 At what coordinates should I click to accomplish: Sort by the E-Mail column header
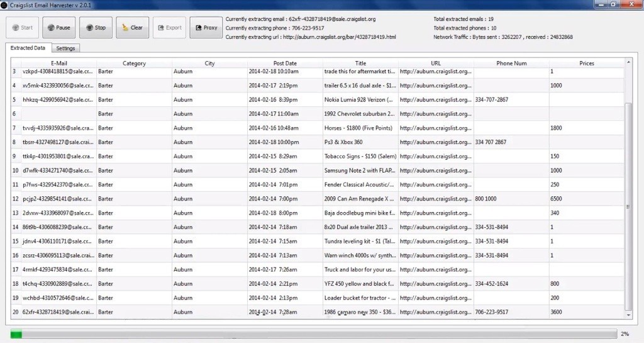coord(58,63)
